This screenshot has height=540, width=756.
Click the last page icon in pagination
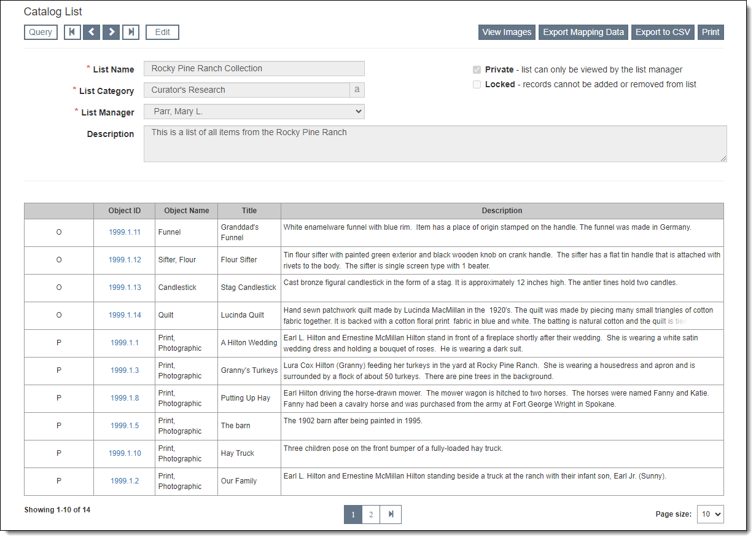pos(391,514)
